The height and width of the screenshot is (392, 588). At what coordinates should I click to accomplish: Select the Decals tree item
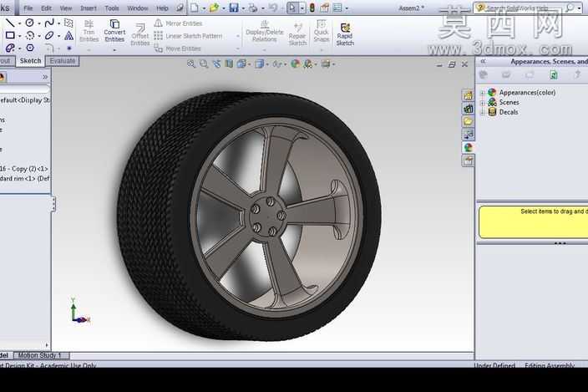coord(508,112)
